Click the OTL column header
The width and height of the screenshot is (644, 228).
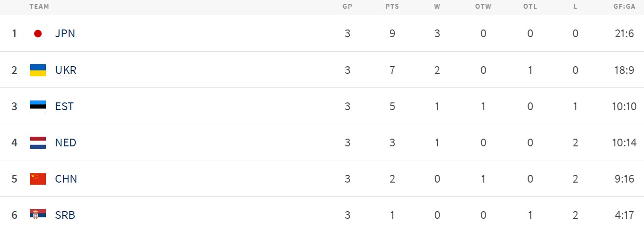coord(530,7)
